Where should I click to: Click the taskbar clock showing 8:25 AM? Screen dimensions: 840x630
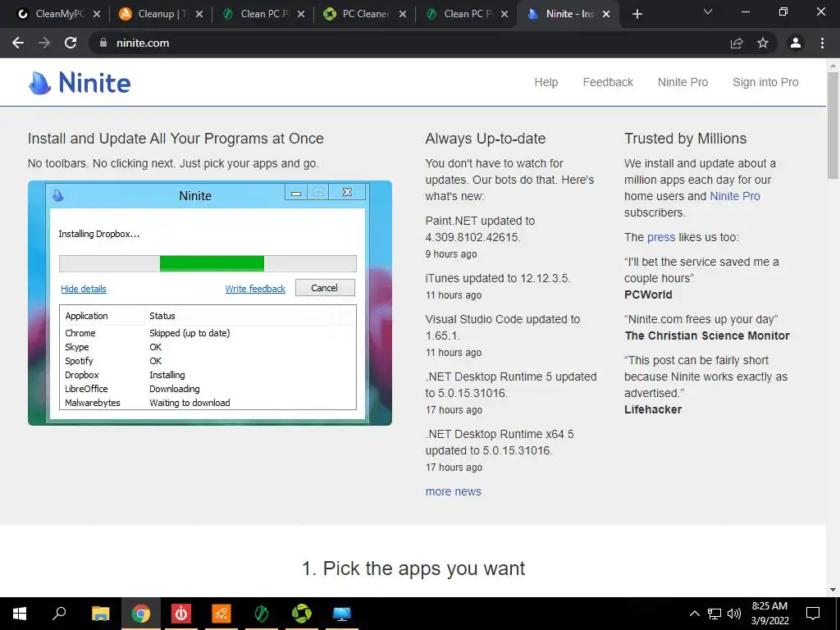coord(769,614)
